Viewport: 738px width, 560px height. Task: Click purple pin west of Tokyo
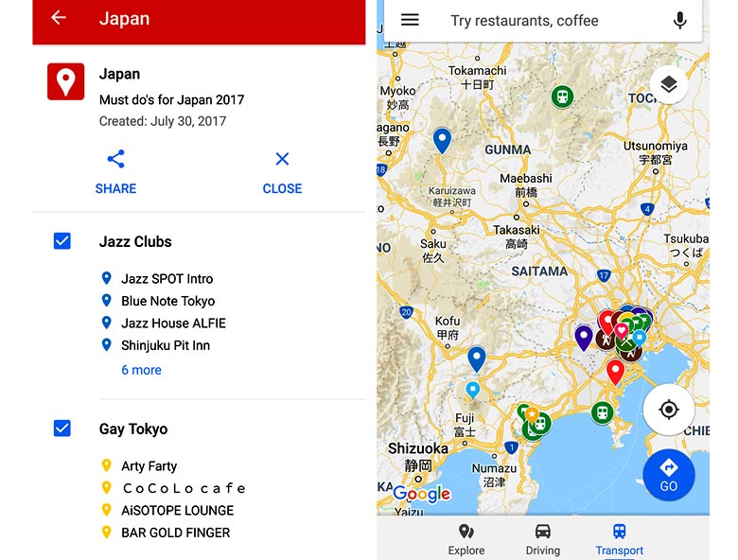584,337
